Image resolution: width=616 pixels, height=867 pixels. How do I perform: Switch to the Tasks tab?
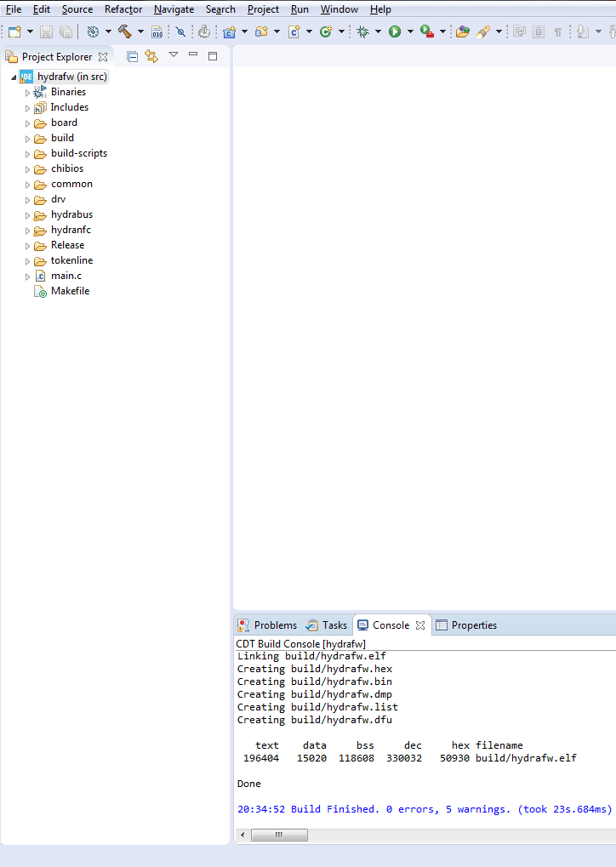327,625
